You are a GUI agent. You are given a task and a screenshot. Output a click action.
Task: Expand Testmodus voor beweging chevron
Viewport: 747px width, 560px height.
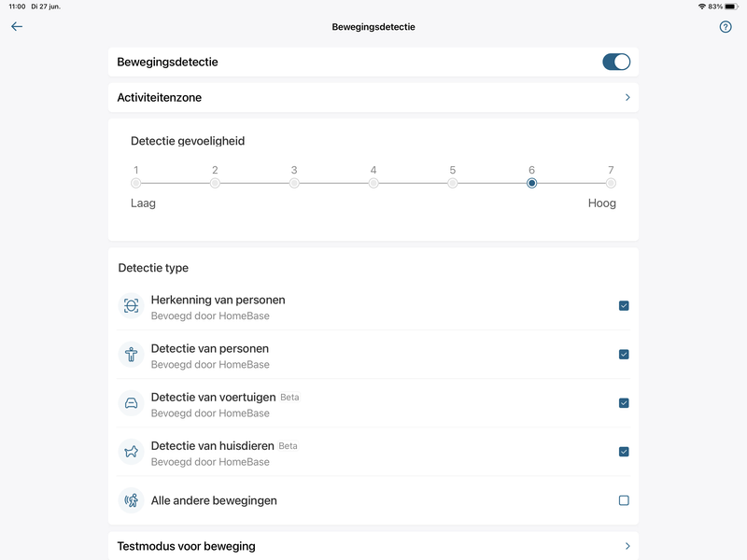627,546
